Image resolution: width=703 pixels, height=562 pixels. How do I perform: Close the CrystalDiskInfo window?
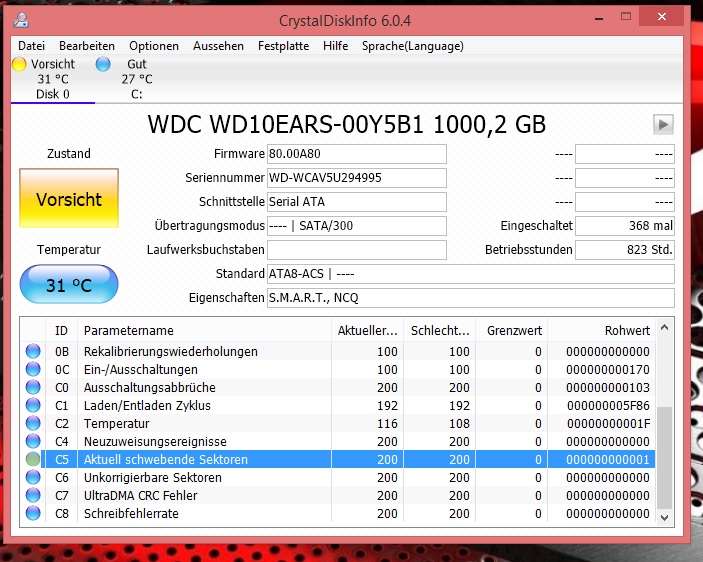point(662,17)
